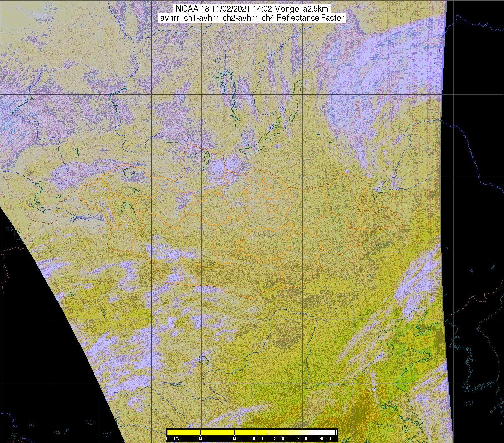Viewport: 504px width, 443px height.
Task: Click the '10.00' legend label
Action: click(x=201, y=438)
